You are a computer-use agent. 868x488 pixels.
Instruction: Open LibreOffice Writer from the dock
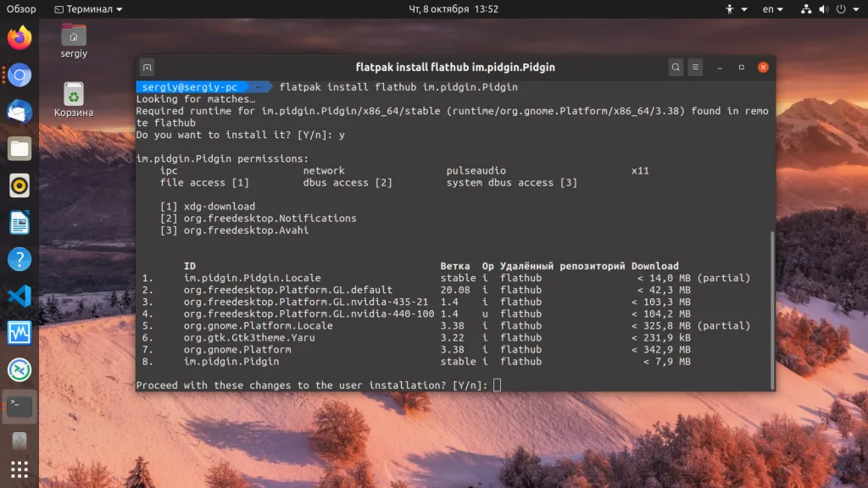pyautogui.click(x=19, y=223)
